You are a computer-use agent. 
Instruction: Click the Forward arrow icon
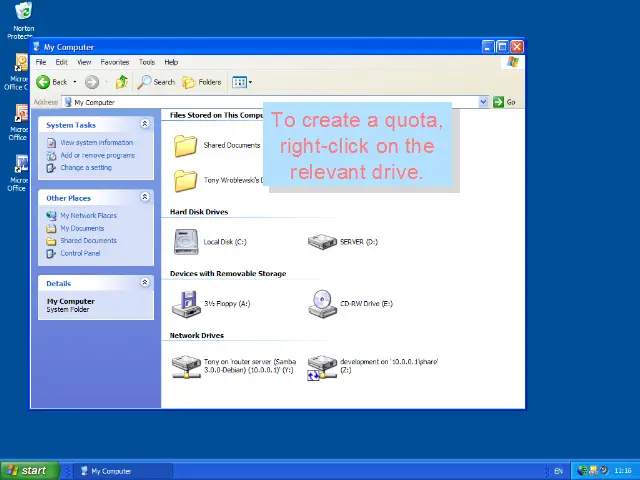(92, 82)
